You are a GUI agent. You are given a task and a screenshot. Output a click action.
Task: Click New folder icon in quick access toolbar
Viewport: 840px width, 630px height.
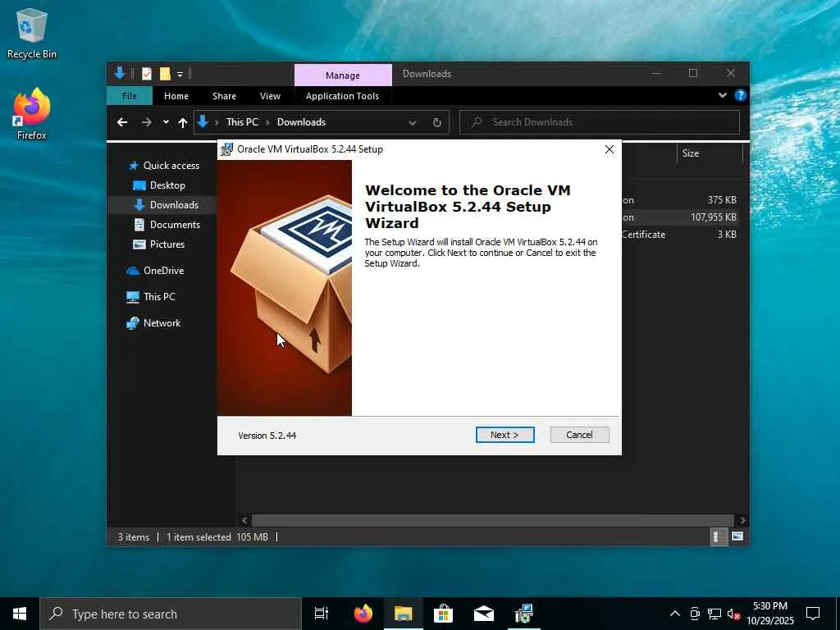tap(165, 74)
